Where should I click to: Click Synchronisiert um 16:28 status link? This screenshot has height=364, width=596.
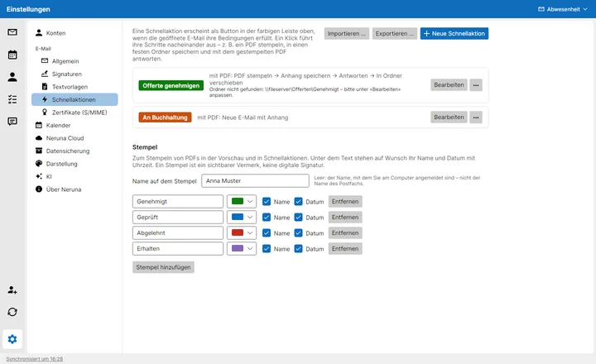point(35,359)
